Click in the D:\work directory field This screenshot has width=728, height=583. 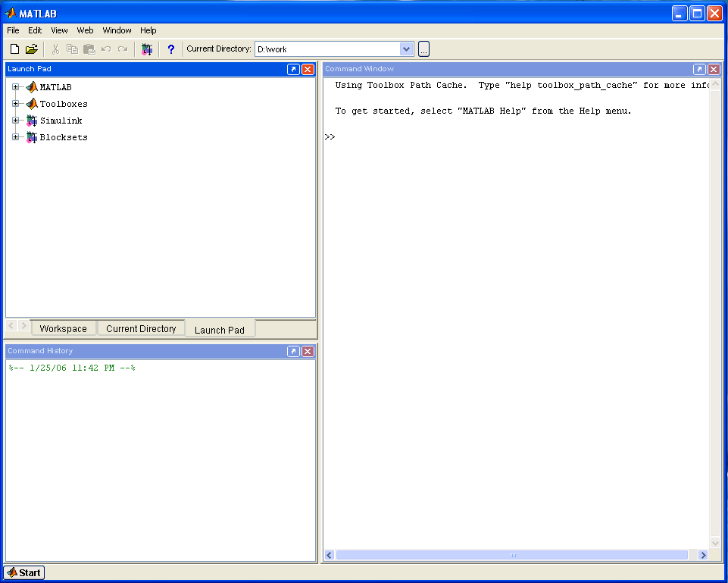[327, 49]
